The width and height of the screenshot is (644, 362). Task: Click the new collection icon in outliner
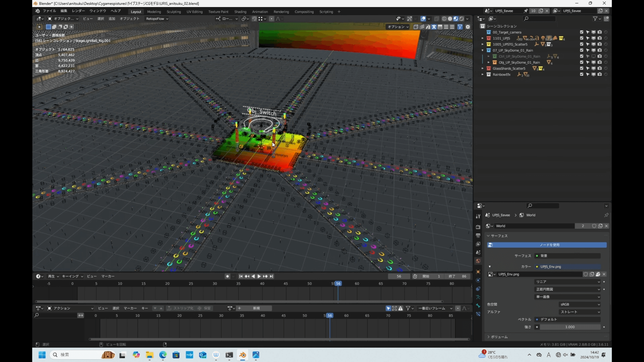pyautogui.click(x=606, y=19)
